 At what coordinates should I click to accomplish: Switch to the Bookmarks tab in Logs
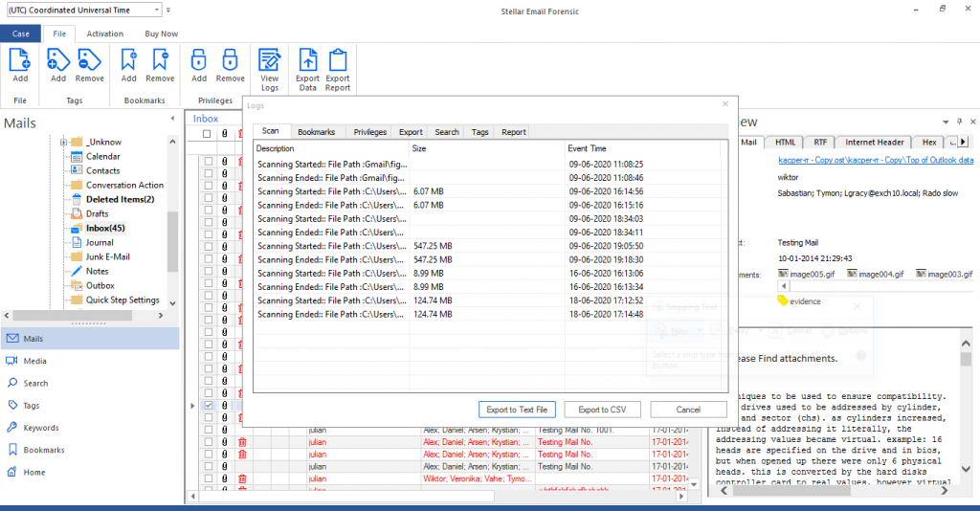pyautogui.click(x=316, y=132)
